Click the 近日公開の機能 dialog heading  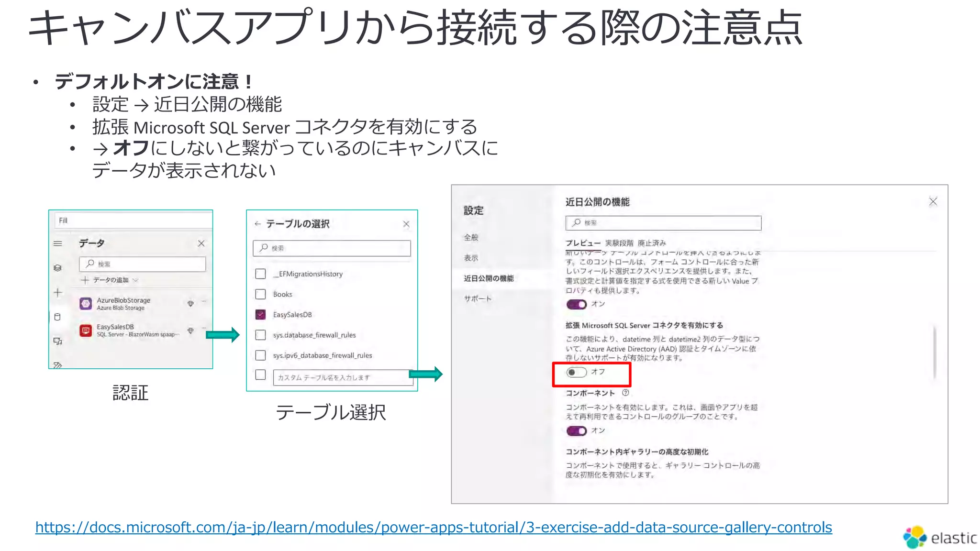tap(597, 202)
